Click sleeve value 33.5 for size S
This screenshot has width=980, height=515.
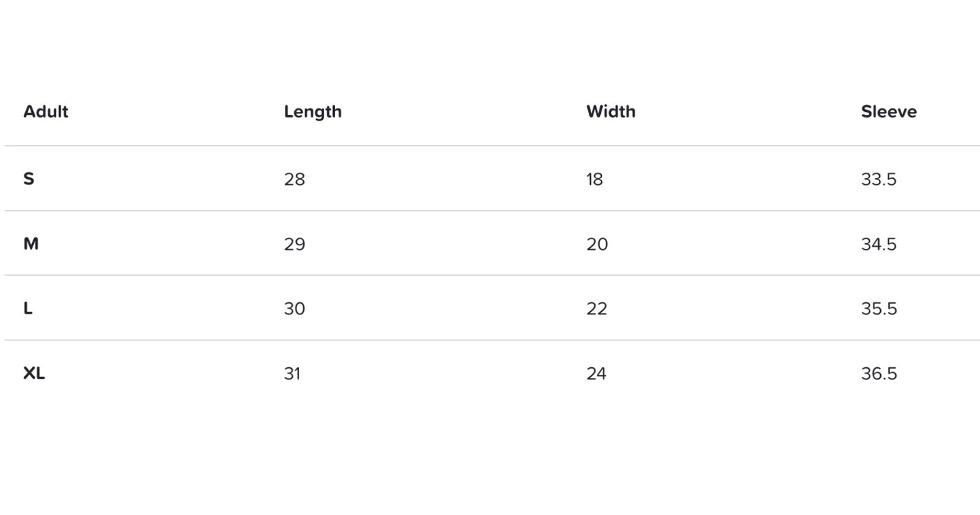(878, 180)
